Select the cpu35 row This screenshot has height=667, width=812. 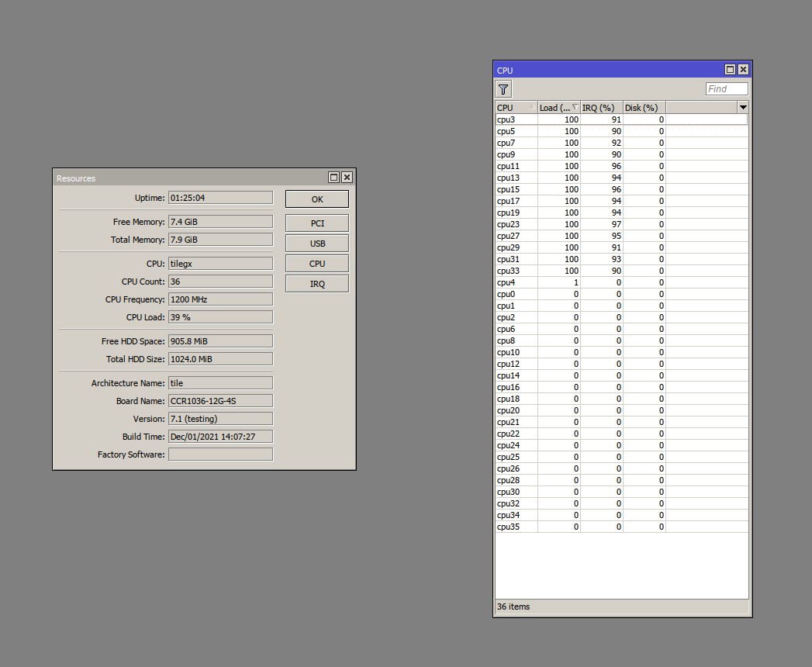(621, 527)
